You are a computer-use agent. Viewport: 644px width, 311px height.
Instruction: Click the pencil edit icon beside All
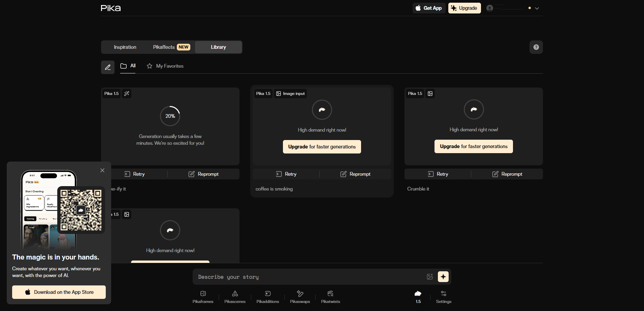108,67
